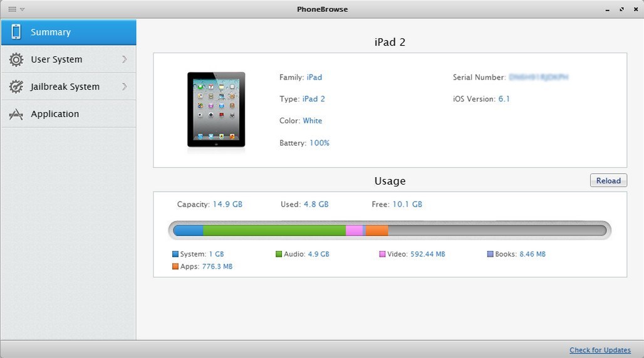Click the Capacity value '14.9 GB'

227,205
